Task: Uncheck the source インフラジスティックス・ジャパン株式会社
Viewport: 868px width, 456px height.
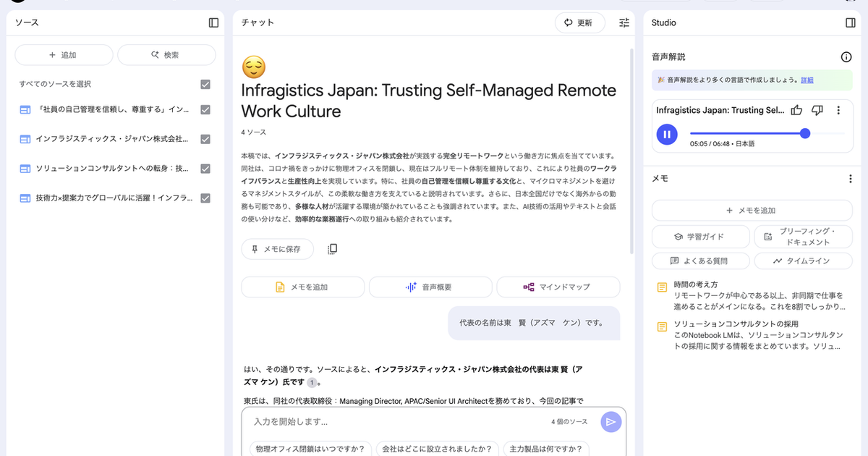Action: click(x=205, y=139)
